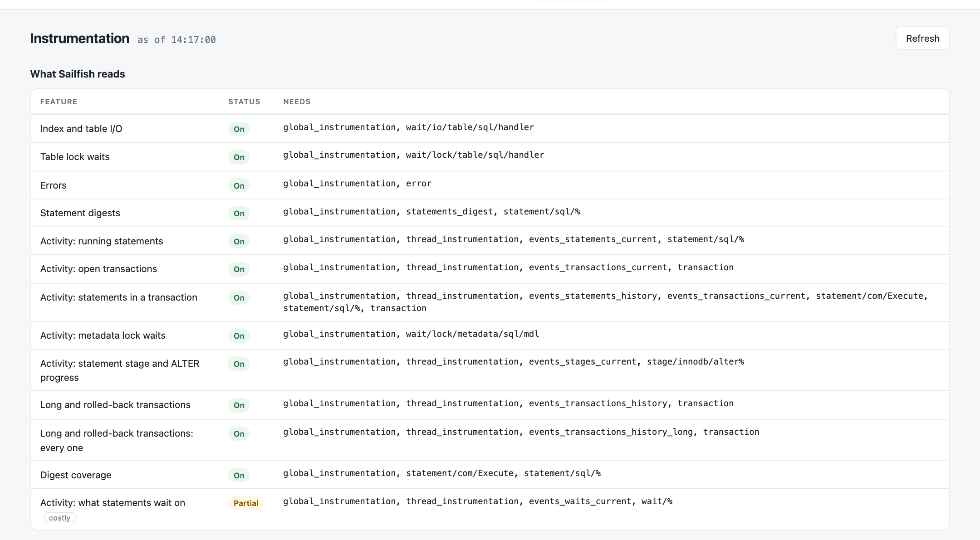Click the 'costly' tag
980x540 pixels.
[x=59, y=518]
